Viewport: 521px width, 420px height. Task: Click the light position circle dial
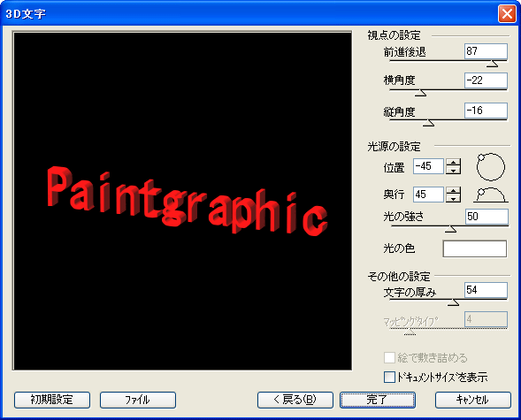(x=491, y=166)
